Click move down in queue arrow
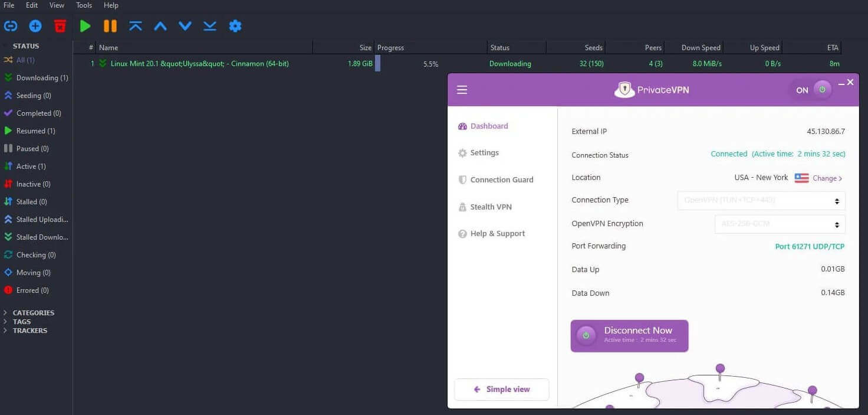The image size is (868, 415). [185, 26]
